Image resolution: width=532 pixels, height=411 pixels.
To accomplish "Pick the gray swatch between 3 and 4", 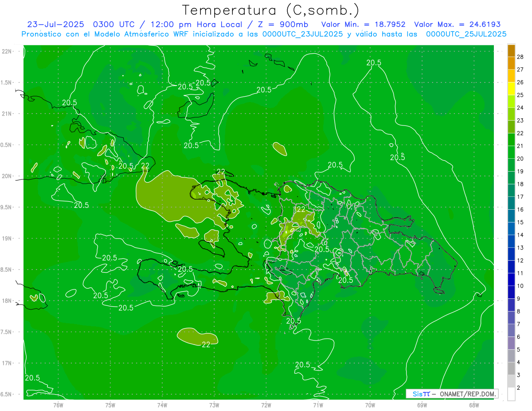I will click(x=511, y=368).
